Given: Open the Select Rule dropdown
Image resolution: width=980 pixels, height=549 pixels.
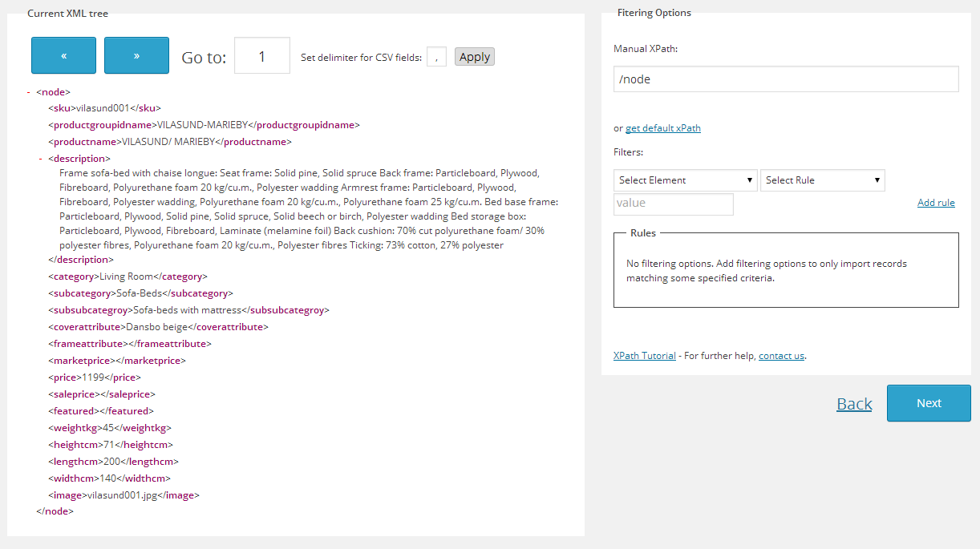Looking at the screenshot, I should coord(822,180).
